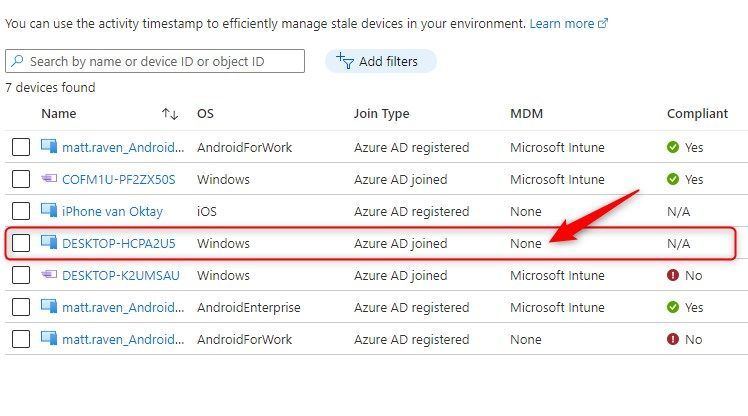Click the Join Type column header

(381, 114)
